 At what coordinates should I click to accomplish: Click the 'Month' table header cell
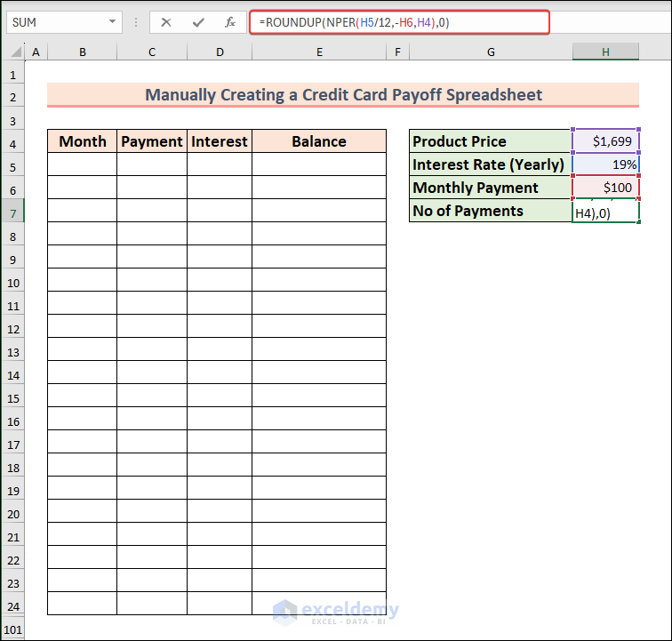tap(83, 141)
